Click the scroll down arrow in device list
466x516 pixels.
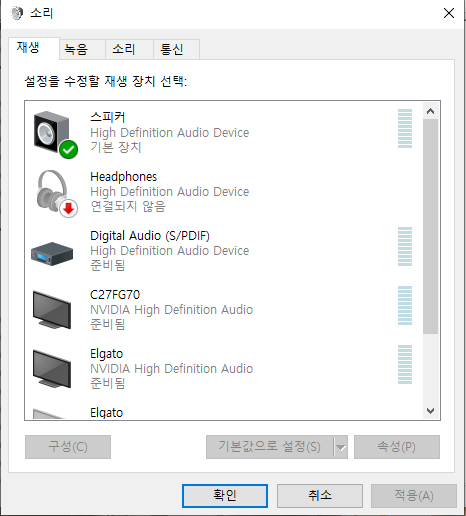430,411
